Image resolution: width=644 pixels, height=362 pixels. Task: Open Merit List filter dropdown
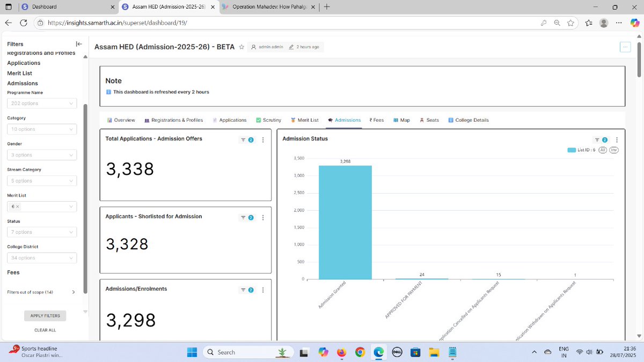pos(42,206)
